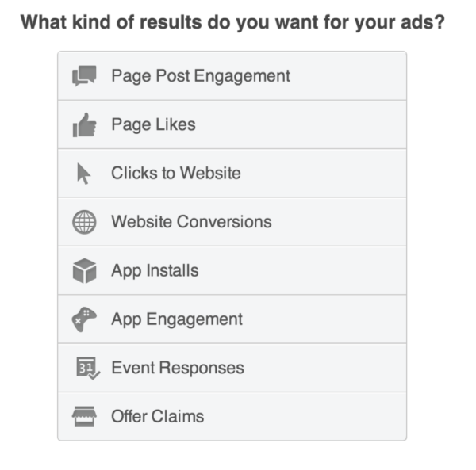Click the thumbs-up Page Likes icon
Viewport: 476px width, 470px height.
point(84,124)
